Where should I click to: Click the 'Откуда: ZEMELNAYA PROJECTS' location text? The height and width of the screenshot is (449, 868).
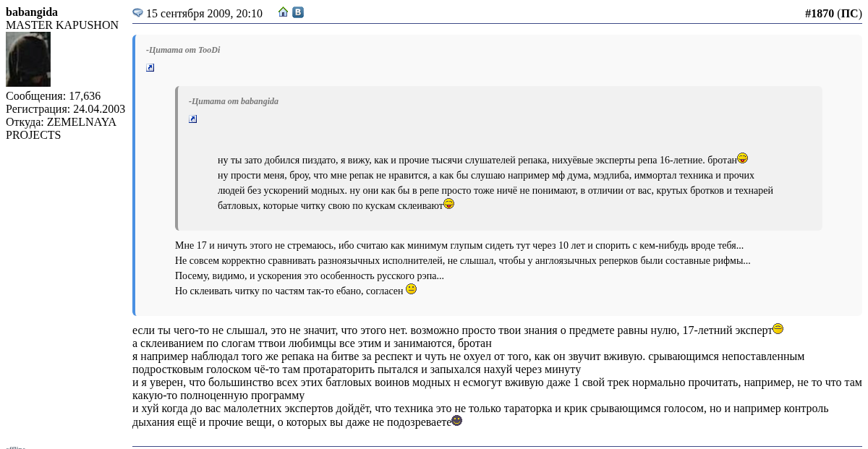(x=61, y=129)
